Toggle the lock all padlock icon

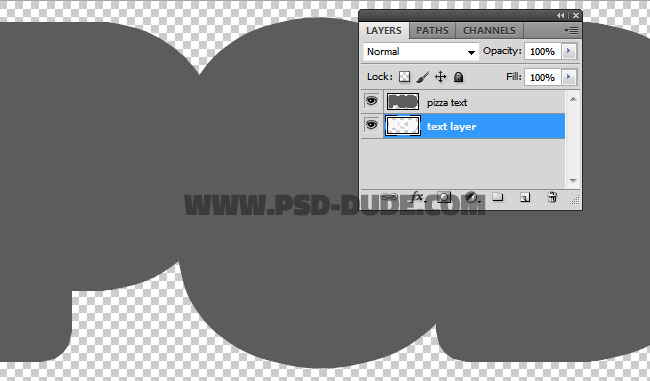point(458,77)
